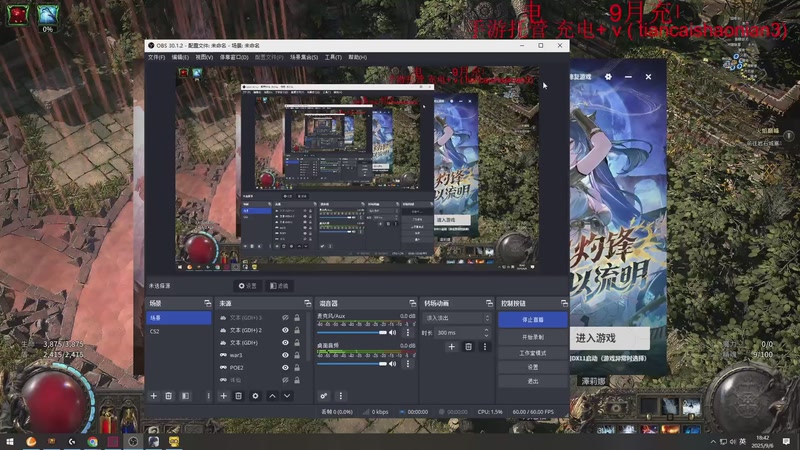This screenshot has width=800, height=450.
Task: Open the 帮助(H) menu
Action: tap(357, 57)
